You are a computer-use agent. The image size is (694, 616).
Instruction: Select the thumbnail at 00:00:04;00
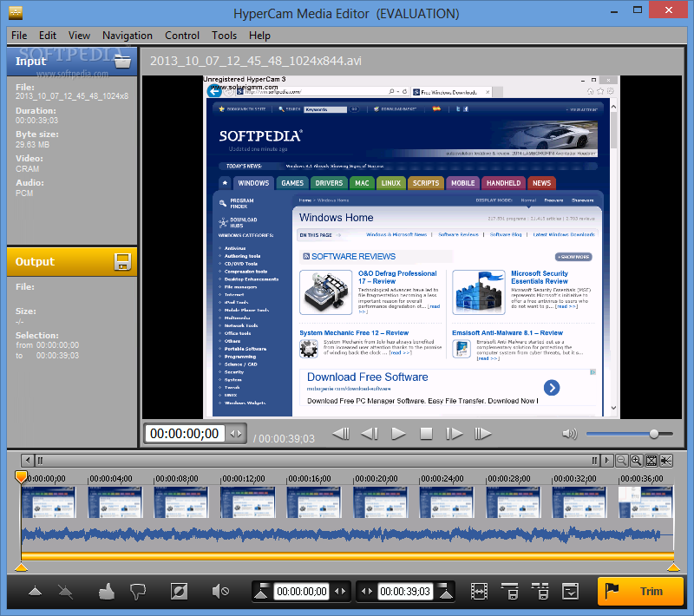[115, 501]
